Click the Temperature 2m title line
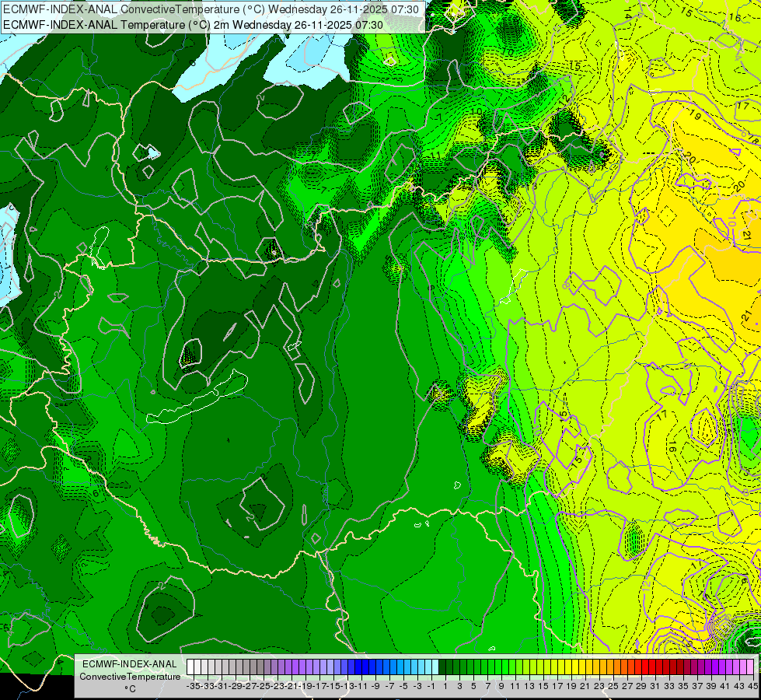The image size is (761, 700). click(x=193, y=25)
